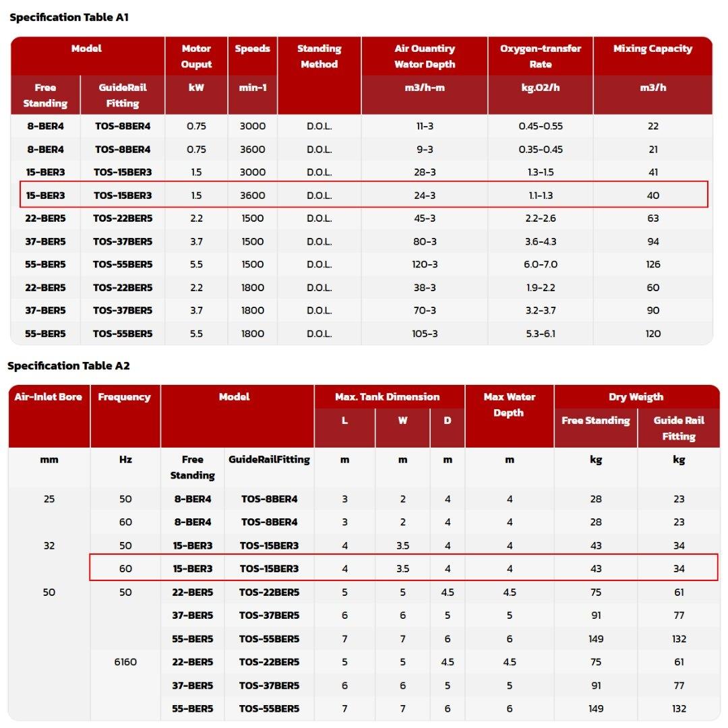
Task: Click the Air Quantity Water Depth header
Action: click(x=425, y=56)
